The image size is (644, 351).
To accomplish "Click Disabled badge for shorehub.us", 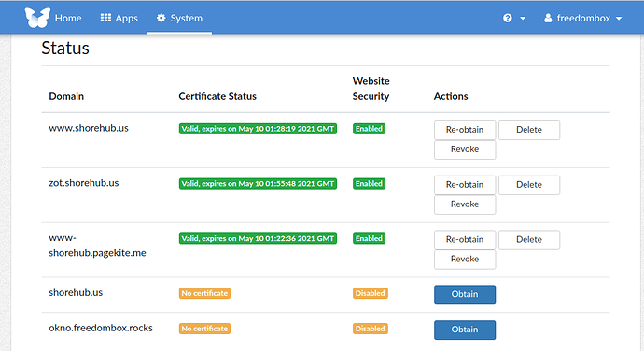I will (370, 293).
